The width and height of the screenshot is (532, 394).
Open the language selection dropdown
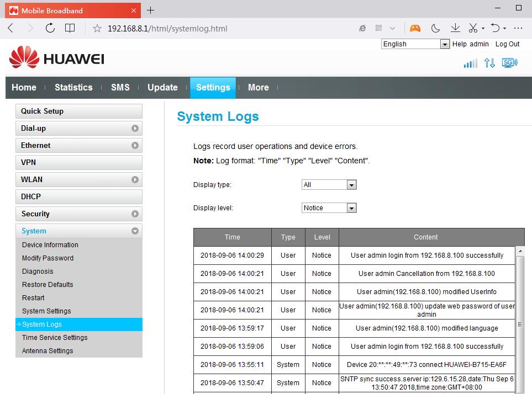pyautogui.click(x=415, y=44)
